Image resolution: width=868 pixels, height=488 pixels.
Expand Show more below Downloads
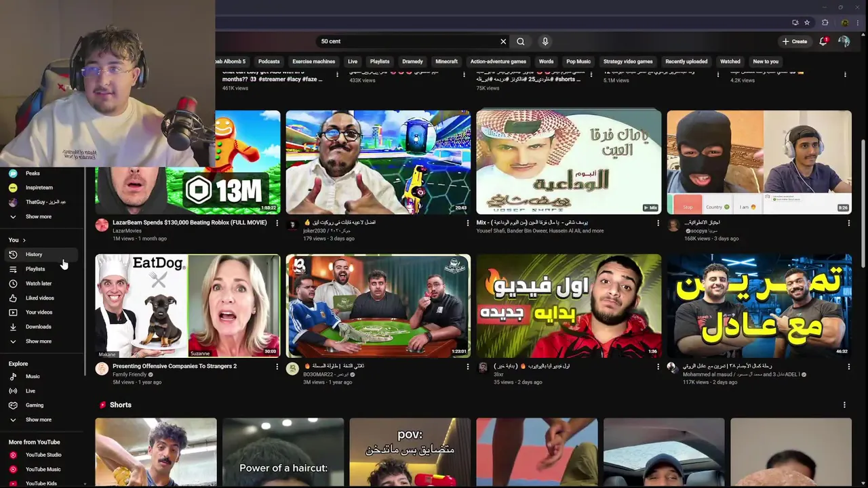[x=42, y=342]
